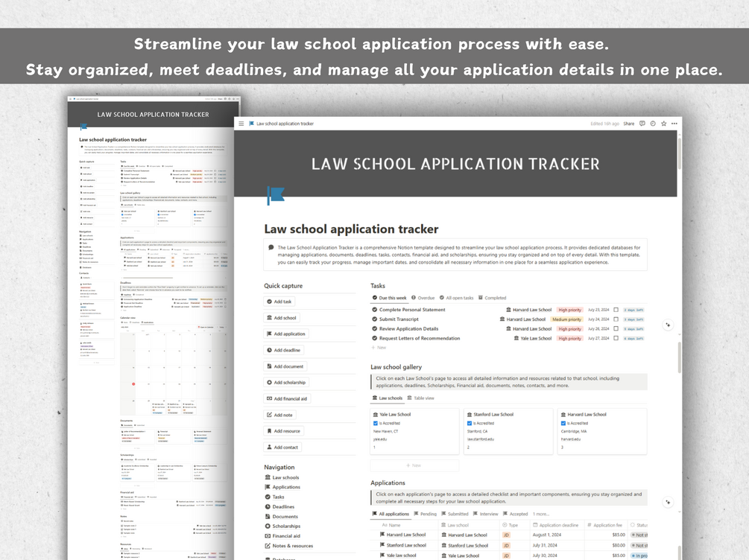Tick checkbox for Request Letters of Recommendation
Screen dimensions: 749x560
click(x=616, y=339)
